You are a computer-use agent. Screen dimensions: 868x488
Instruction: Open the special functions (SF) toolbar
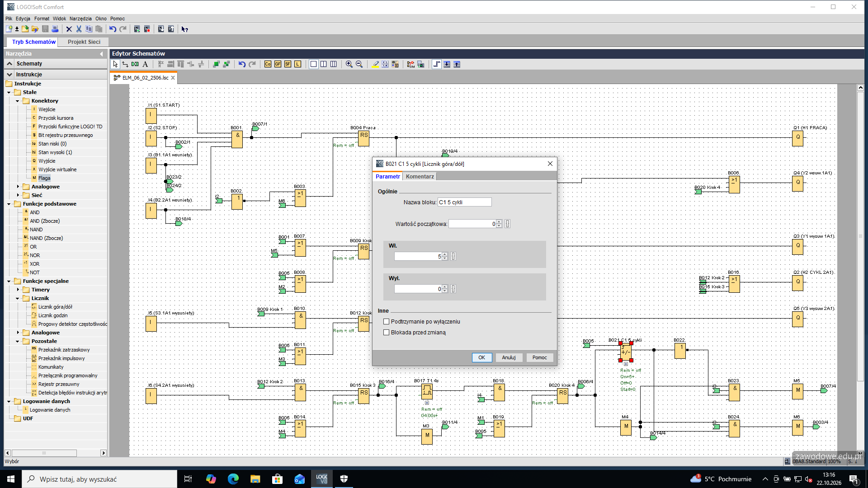click(288, 64)
